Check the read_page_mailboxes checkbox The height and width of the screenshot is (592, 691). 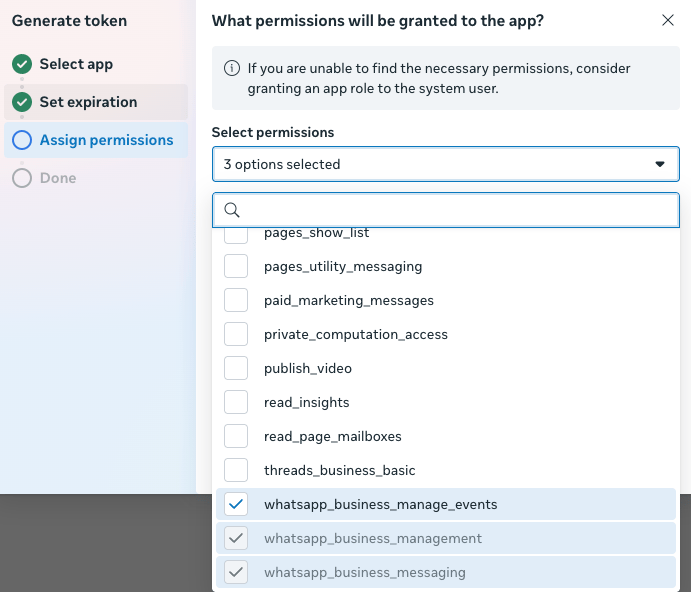[x=236, y=436]
